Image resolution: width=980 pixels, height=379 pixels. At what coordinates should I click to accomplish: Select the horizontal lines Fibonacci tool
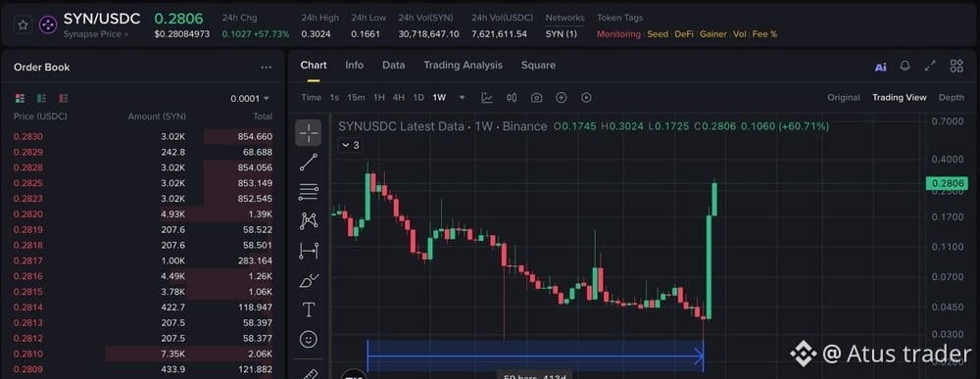[308, 192]
